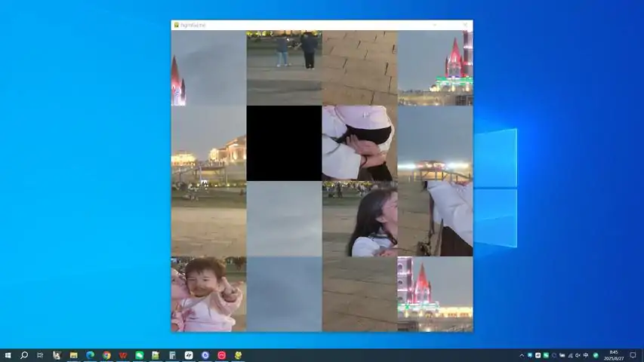Screen dimensions: 644x362
Task: Open Microsoft Edge from the taskbar
Action: (90, 354)
